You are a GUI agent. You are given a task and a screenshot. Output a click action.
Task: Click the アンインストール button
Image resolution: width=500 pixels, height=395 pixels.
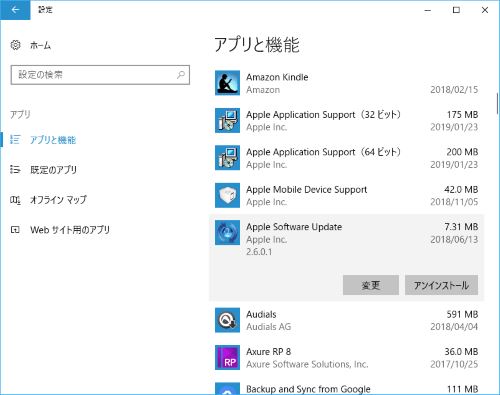point(441,285)
